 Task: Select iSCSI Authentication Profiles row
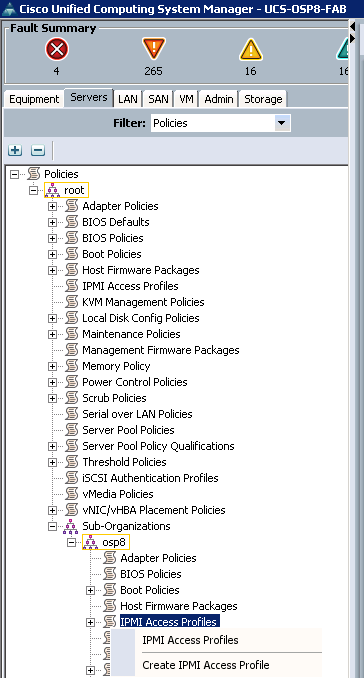(x=150, y=478)
